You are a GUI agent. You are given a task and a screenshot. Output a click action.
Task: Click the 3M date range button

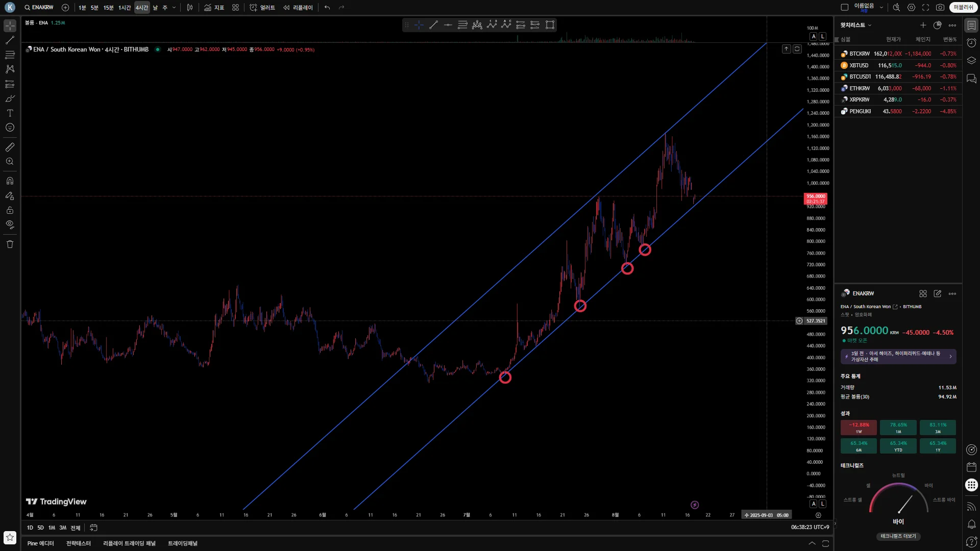[63, 528]
